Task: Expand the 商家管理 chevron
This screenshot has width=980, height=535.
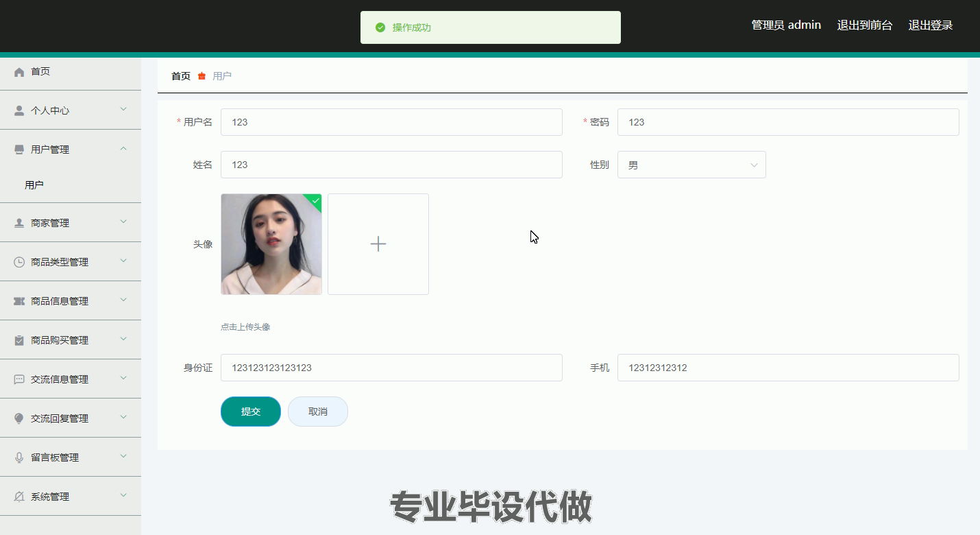Action: point(123,222)
